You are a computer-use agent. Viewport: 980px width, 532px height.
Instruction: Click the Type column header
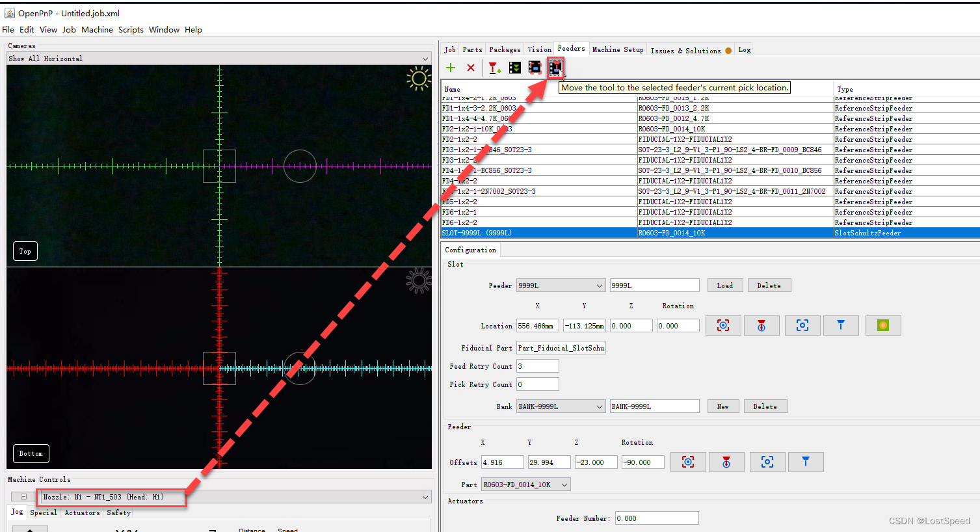(x=907, y=89)
